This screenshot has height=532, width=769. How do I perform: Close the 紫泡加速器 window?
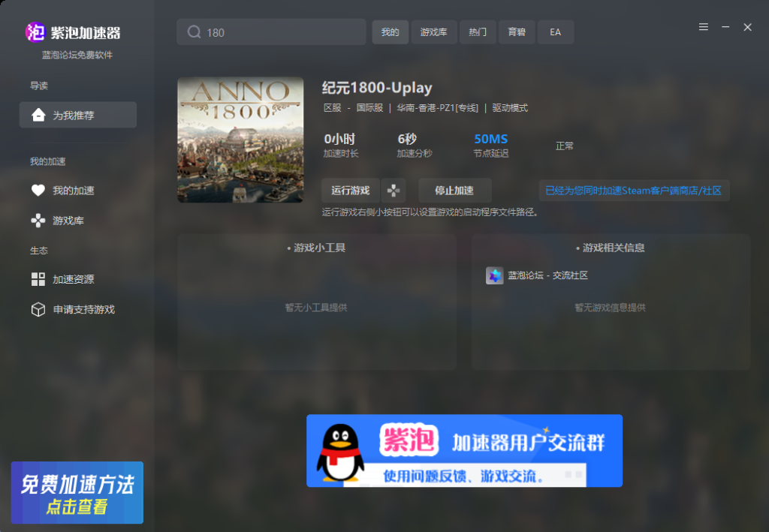tap(747, 27)
